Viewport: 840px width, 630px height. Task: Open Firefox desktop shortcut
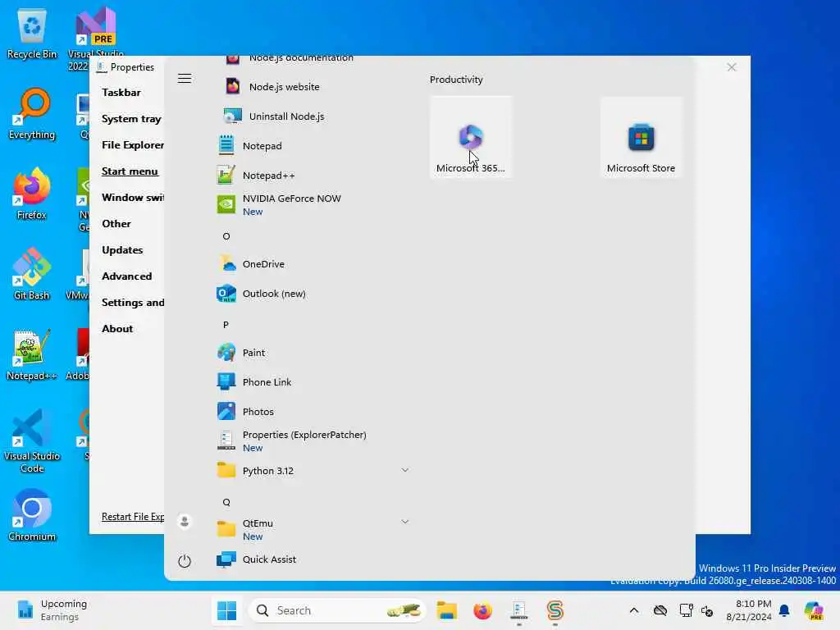(32, 194)
